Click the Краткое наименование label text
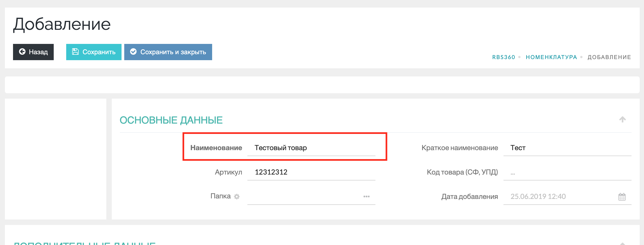Screen dimensions: 644x245 [x=460, y=148]
